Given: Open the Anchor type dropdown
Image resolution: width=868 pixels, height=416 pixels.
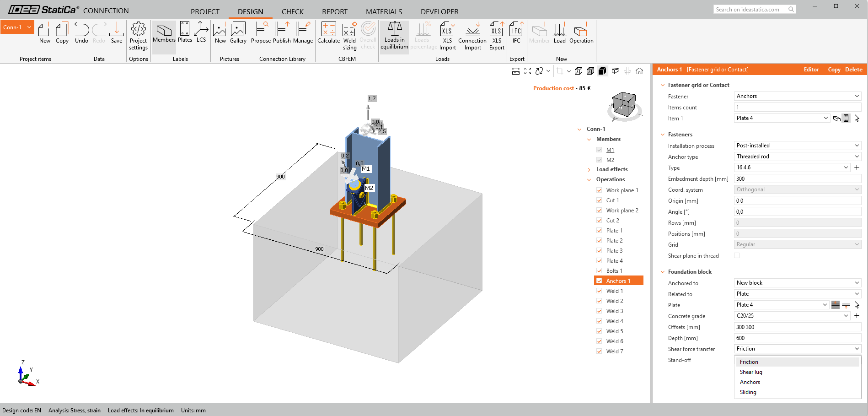Looking at the screenshot, I should click(798, 157).
